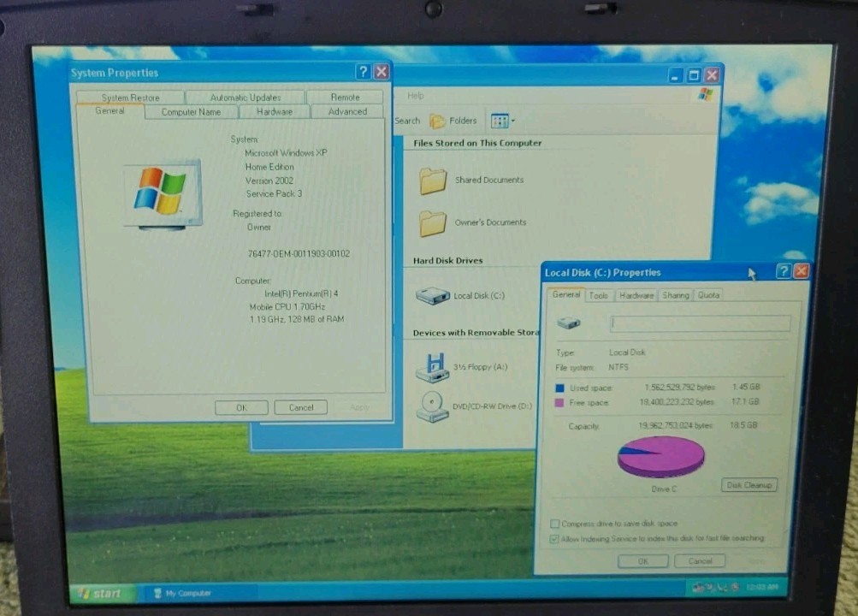Select the Owner's Documents folder

[x=473, y=223]
